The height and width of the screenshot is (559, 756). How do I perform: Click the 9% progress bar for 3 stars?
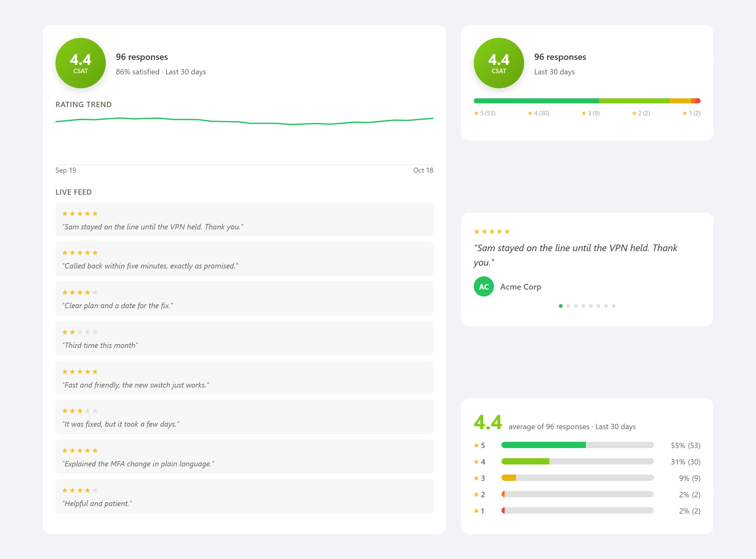[577, 478]
